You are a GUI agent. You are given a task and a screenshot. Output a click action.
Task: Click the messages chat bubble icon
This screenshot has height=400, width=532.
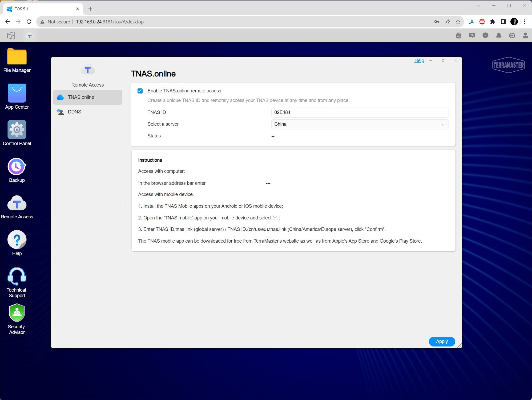tap(485, 36)
